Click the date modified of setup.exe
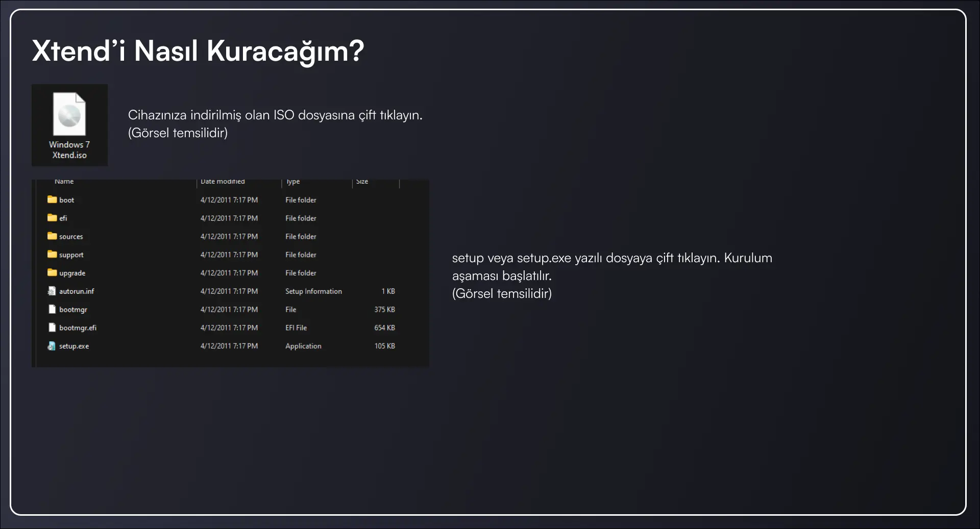Image resolution: width=980 pixels, height=529 pixels. (x=229, y=346)
